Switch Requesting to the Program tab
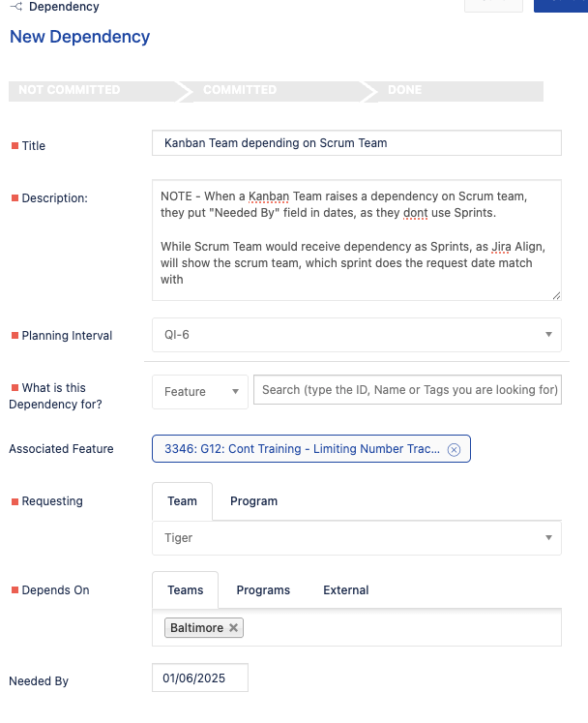This screenshot has height=723, width=588. click(254, 501)
